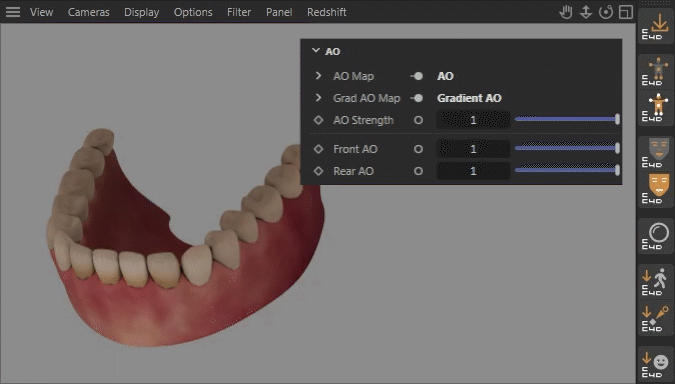Image resolution: width=675 pixels, height=384 pixels.
Task: Expand the Grad AO Map row
Action: (x=318, y=98)
